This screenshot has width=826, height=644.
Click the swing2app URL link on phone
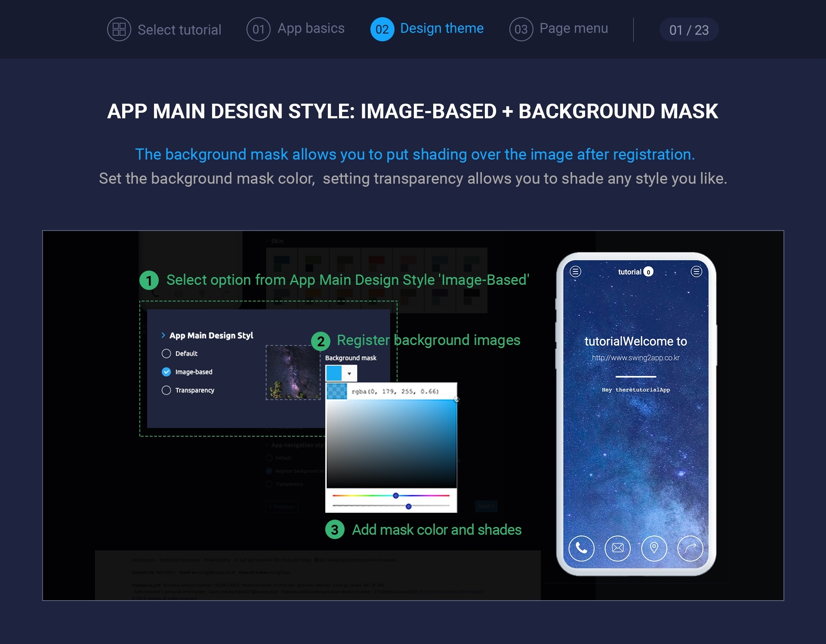tap(635, 358)
